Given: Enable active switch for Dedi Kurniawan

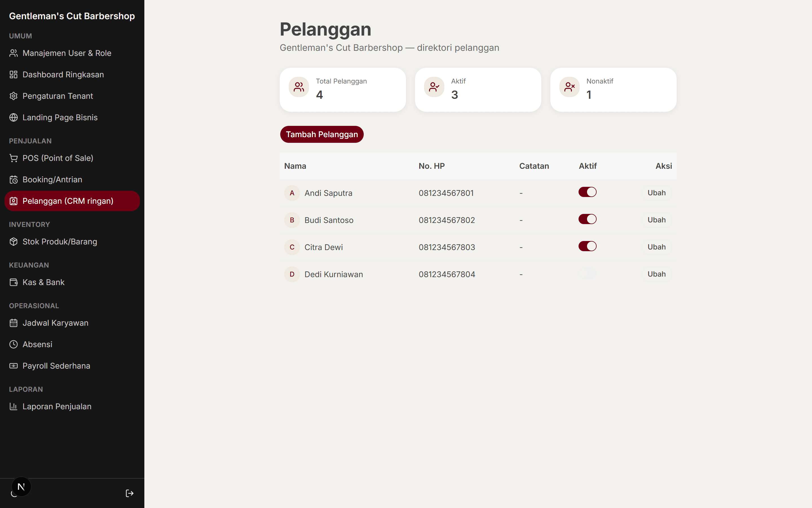Looking at the screenshot, I should 588,273.
